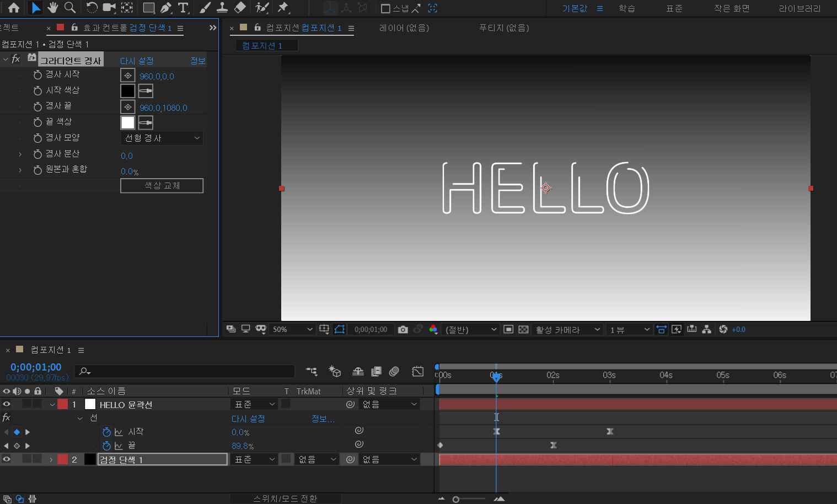Open TrkMat dropdown for 검정 단색 1

(317, 459)
